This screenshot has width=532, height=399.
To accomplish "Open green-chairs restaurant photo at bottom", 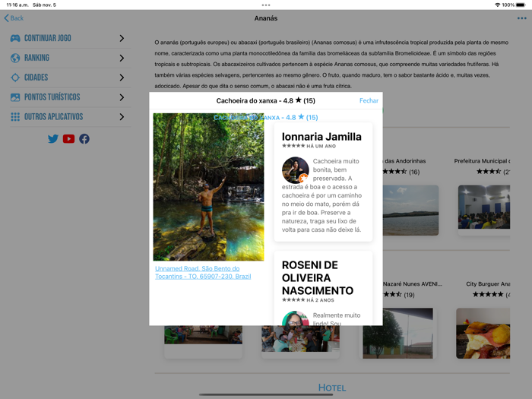I will click(203, 335).
